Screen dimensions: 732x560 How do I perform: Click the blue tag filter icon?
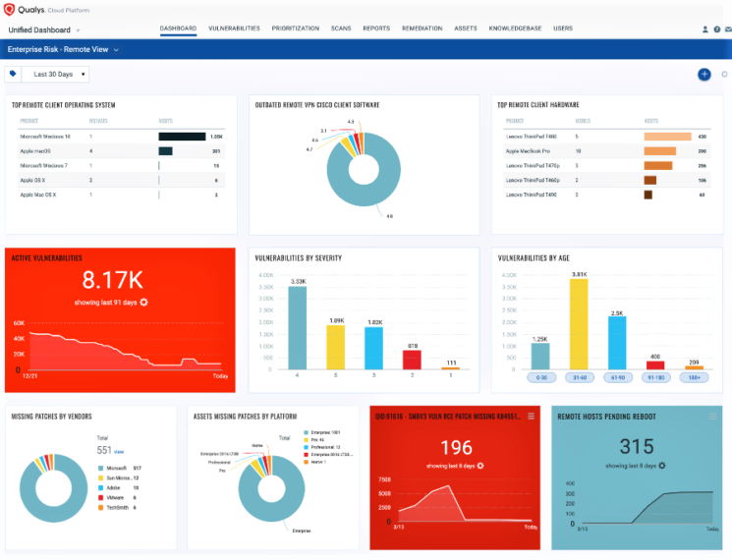(13, 74)
